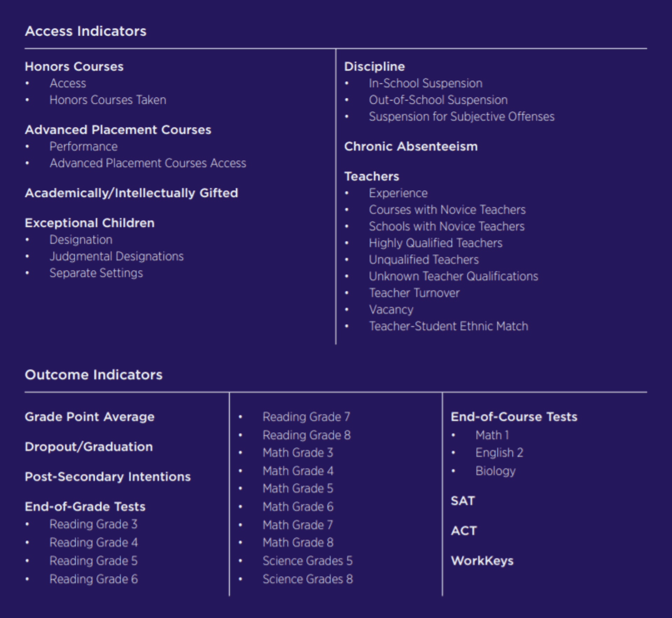Select Honors Courses Taken item
Screen dimensions: 672x618
coord(107,100)
